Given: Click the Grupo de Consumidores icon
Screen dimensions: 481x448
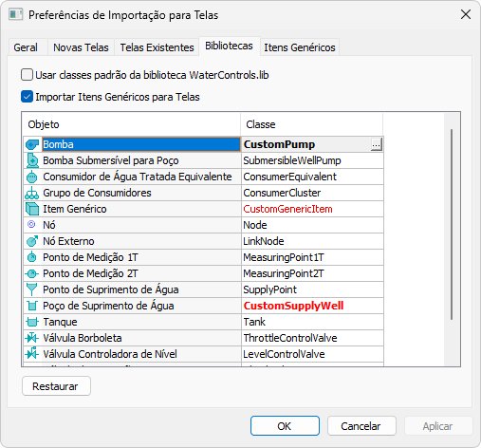Looking at the screenshot, I should (x=32, y=193).
